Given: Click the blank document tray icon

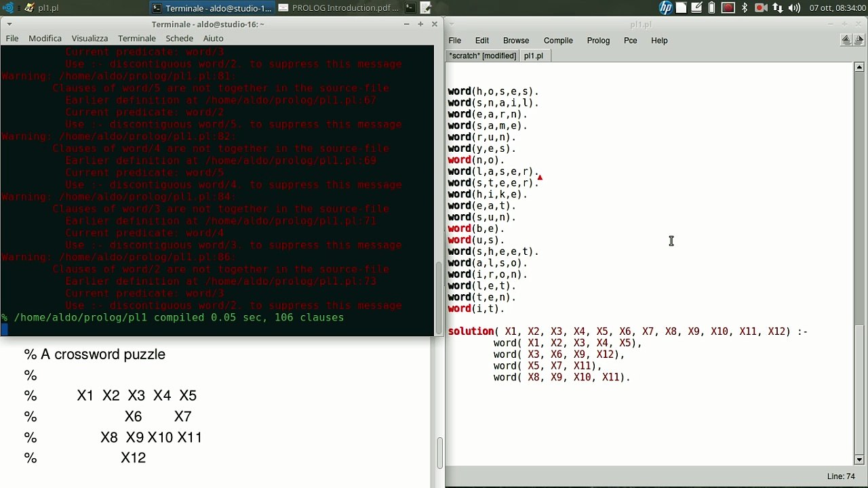Looking at the screenshot, I should [681, 8].
